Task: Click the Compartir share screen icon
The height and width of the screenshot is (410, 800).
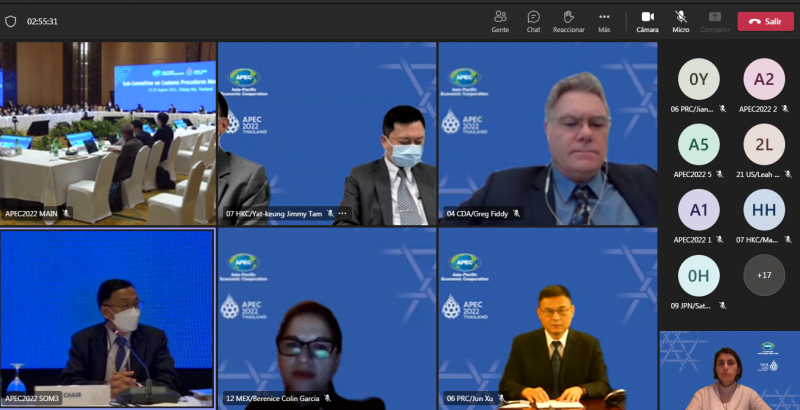Action: [x=714, y=20]
